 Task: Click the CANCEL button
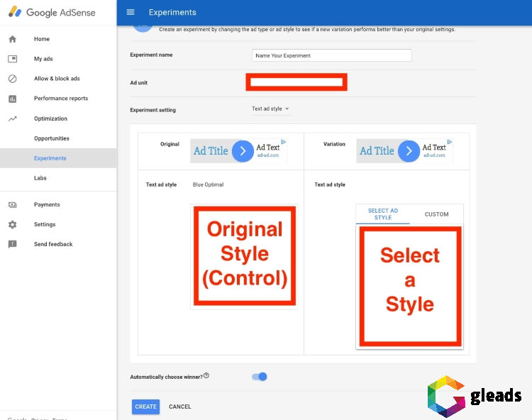[x=180, y=407]
